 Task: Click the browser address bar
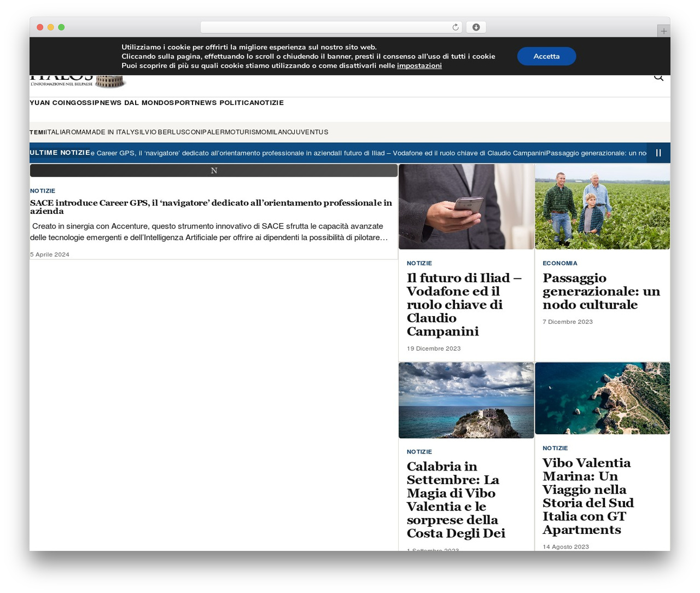331,27
